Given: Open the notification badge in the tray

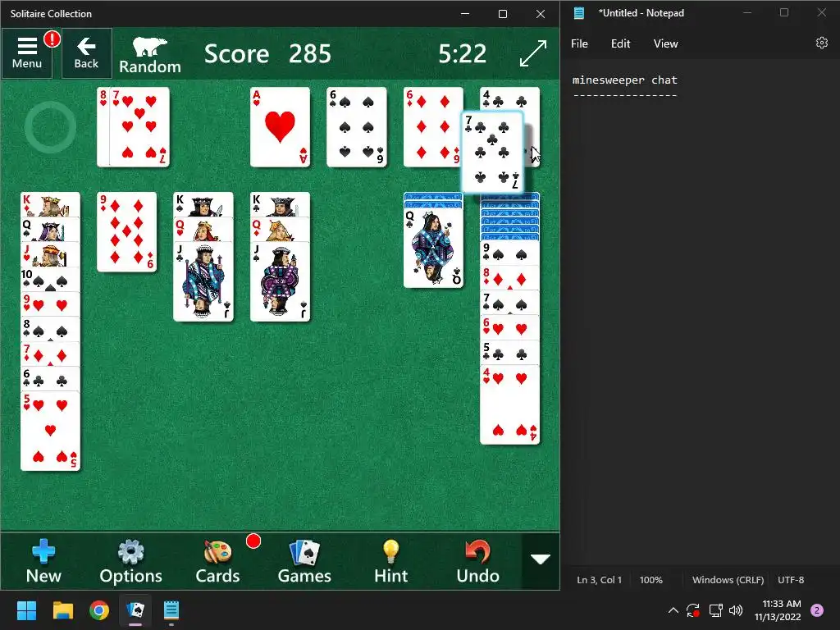Looking at the screenshot, I should point(817,610).
